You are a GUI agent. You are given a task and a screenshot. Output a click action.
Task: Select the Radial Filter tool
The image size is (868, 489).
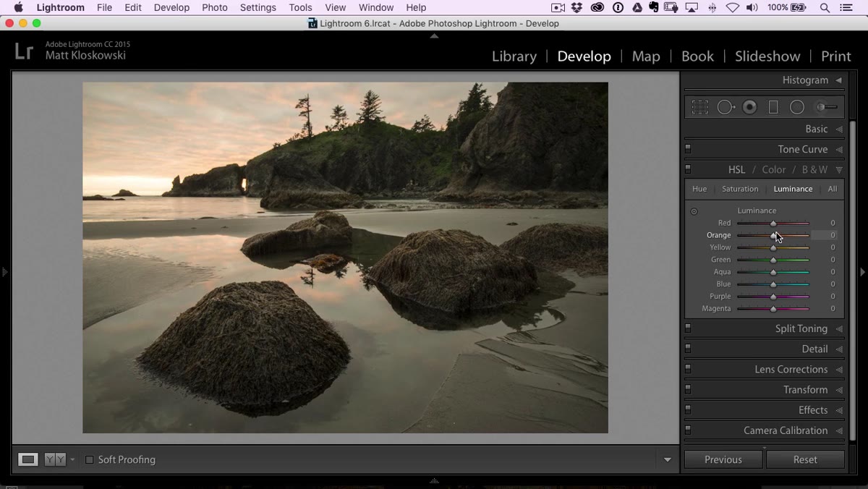pos(797,107)
